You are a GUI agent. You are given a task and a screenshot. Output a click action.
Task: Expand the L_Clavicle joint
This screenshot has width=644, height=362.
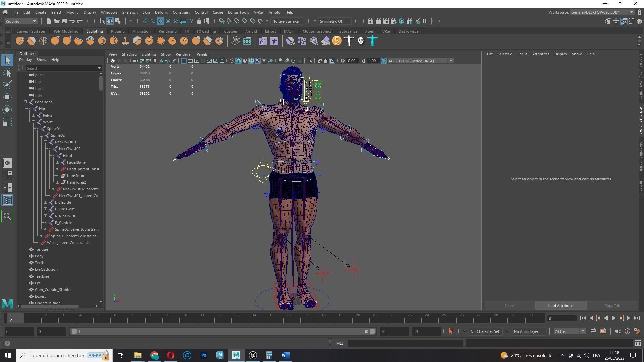[45, 202]
